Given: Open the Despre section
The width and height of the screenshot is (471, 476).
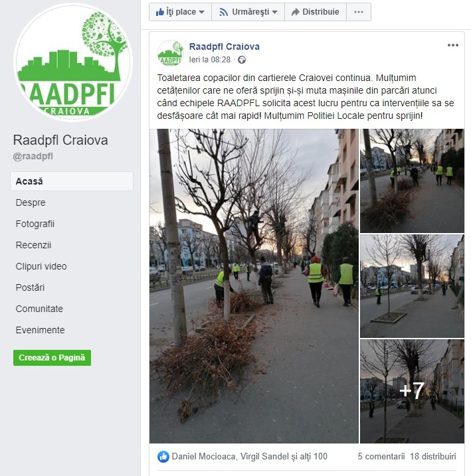Looking at the screenshot, I should click(31, 202).
